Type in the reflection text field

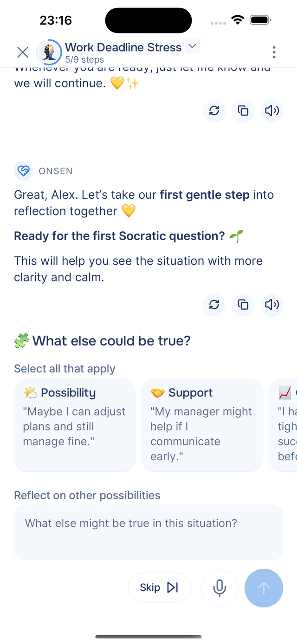click(x=148, y=532)
